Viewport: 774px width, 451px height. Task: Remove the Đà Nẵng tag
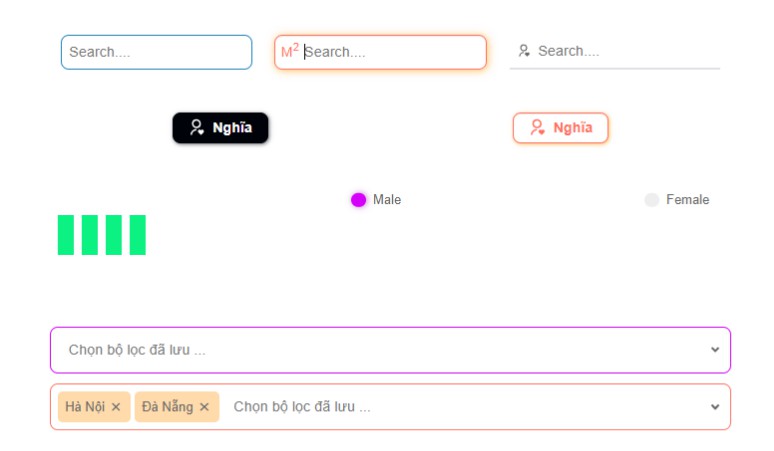point(204,407)
